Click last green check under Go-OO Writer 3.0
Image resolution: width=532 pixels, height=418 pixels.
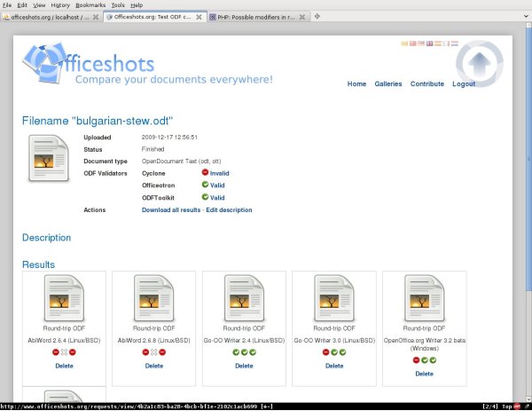pyautogui.click(x=342, y=352)
